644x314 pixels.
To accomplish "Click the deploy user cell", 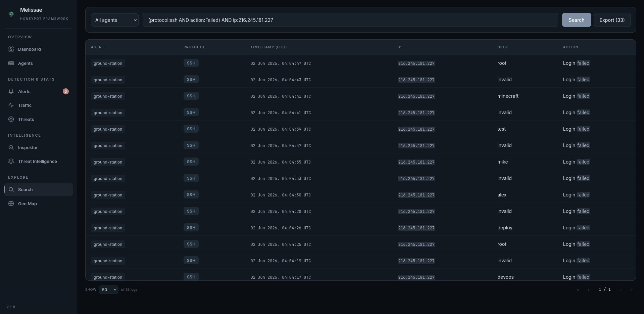I will [x=505, y=228].
